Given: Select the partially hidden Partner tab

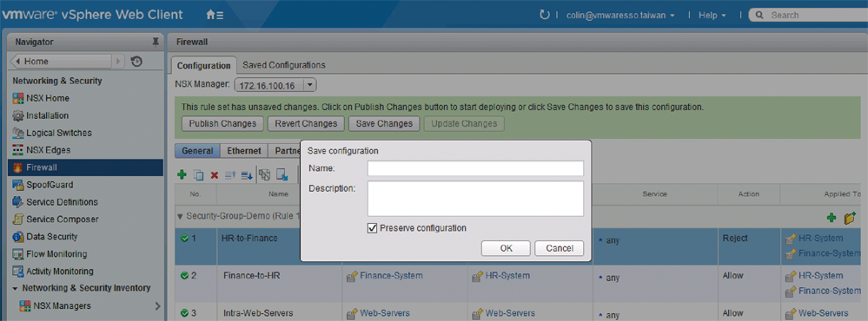Looking at the screenshot, I should point(285,151).
